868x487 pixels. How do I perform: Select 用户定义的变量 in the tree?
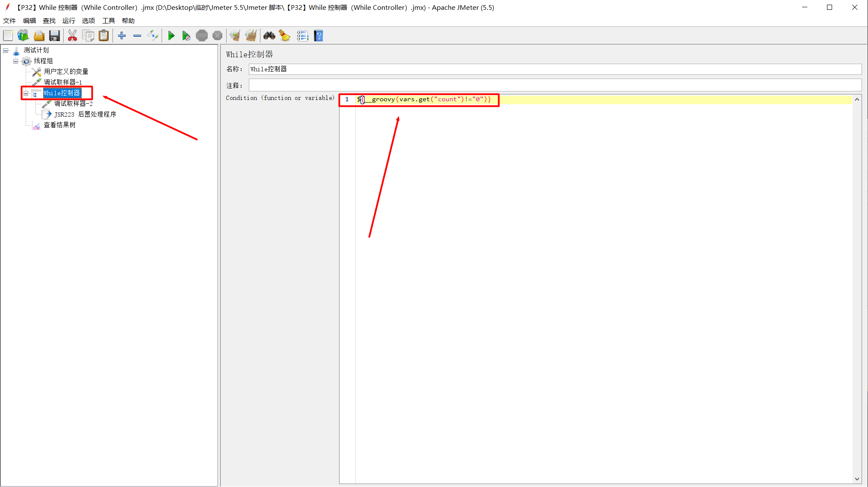[66, 72]
